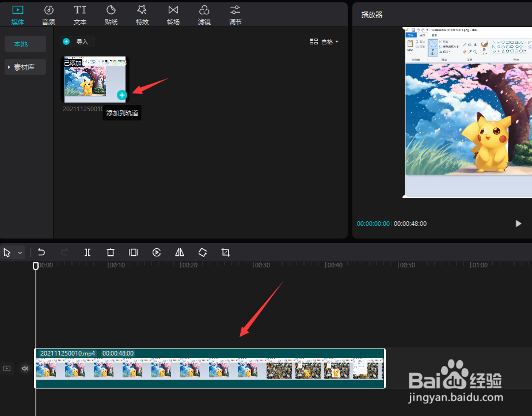The height and width of the screenshot is (416, 532).
Task: Select the 202111250010.mp4 clip on the timeline
Action: pyautogui.click(x=210, y=368)
